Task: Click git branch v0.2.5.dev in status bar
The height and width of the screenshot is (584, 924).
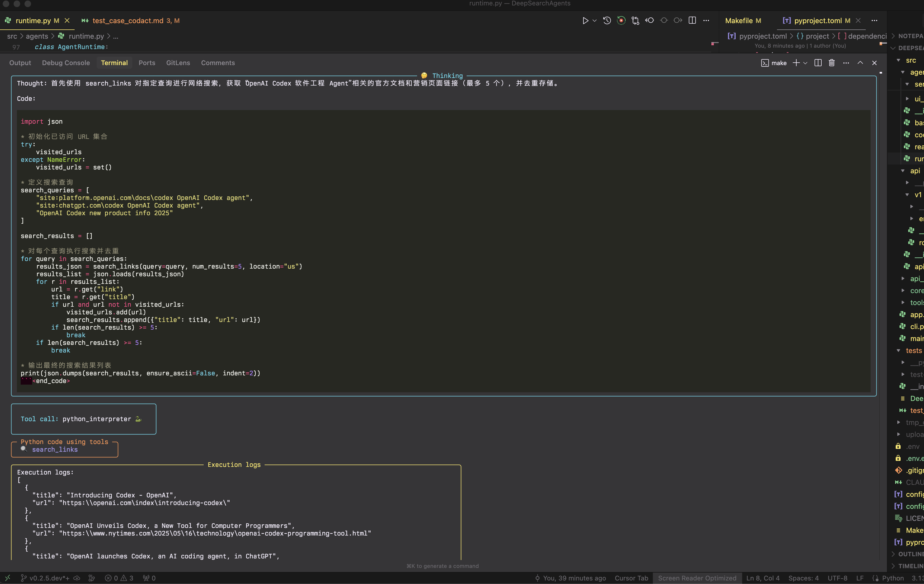Action: [x=45, y=578]
